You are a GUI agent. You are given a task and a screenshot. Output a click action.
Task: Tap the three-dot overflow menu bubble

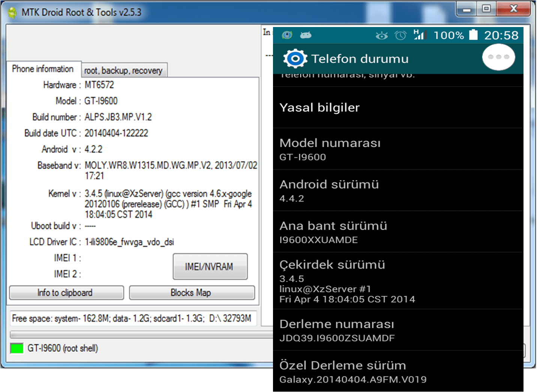pos(498,57)
